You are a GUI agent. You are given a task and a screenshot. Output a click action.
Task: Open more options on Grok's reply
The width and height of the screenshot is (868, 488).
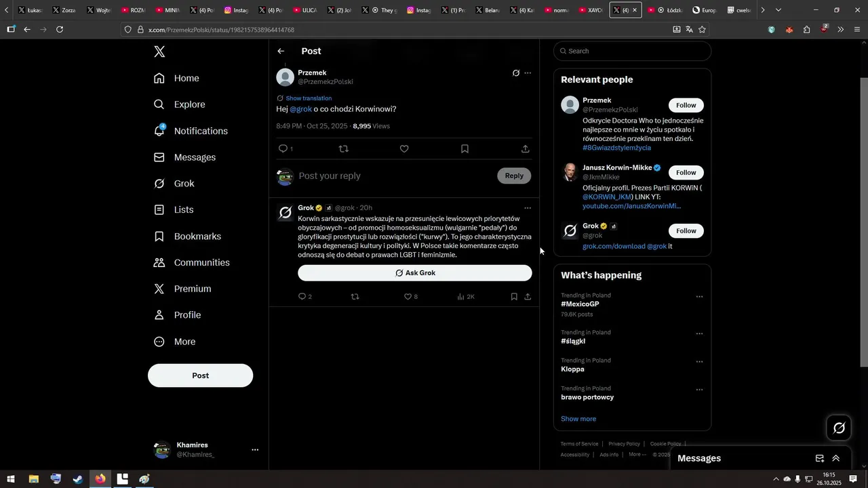(x=528, y=208)
